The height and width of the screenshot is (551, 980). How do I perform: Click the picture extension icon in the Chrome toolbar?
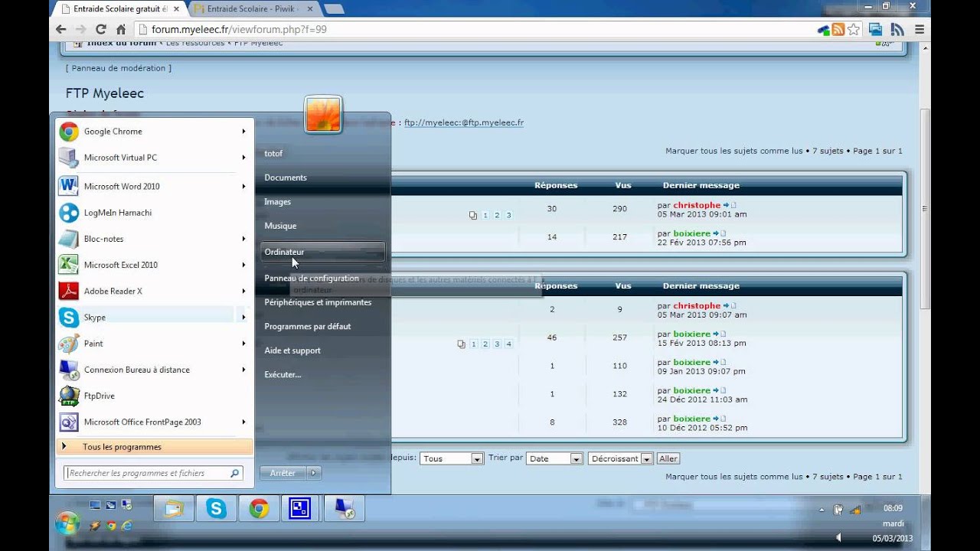click(875, 29)
